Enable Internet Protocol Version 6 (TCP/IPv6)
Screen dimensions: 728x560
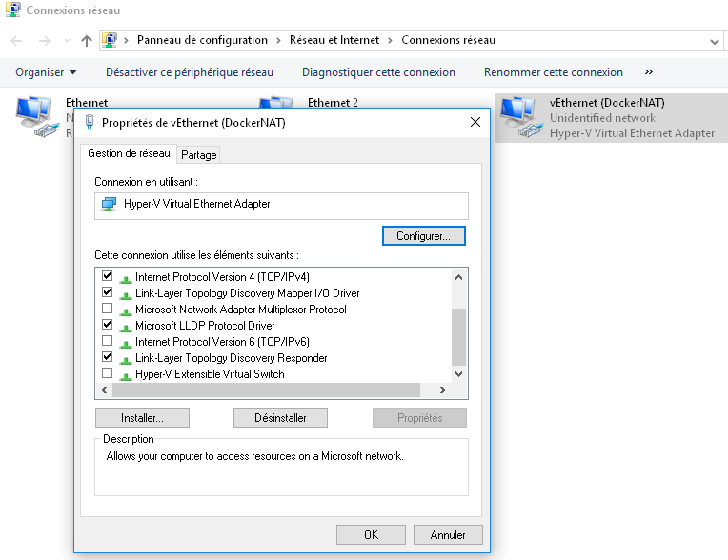point(108,341)
